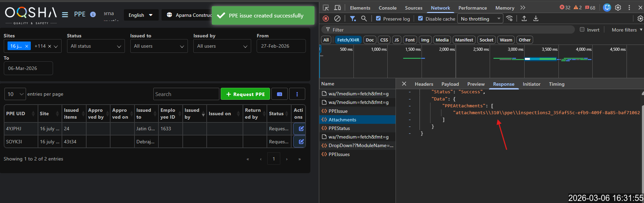Toggle the Preserve log checkbox
Screen dimensions: 644x203
click(x=378, y=19)
